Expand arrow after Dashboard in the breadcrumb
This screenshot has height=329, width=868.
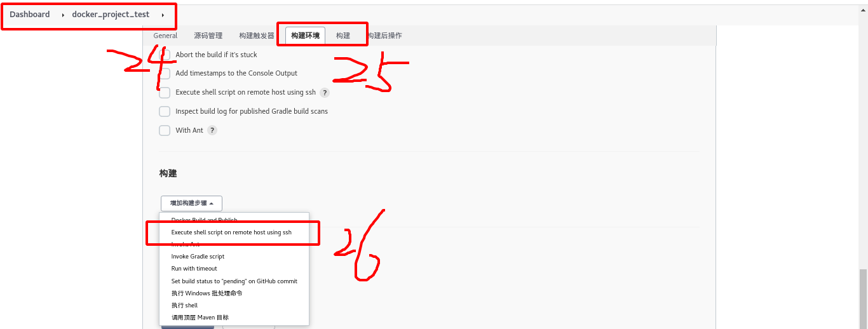click(x=63, y=15)
